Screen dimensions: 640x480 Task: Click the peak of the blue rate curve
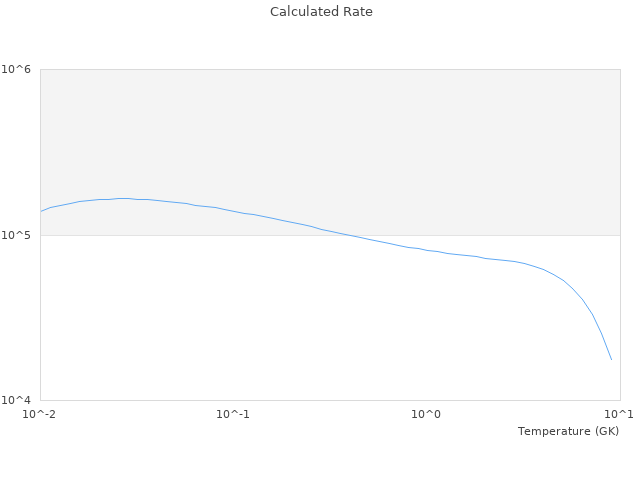point(124,198)
